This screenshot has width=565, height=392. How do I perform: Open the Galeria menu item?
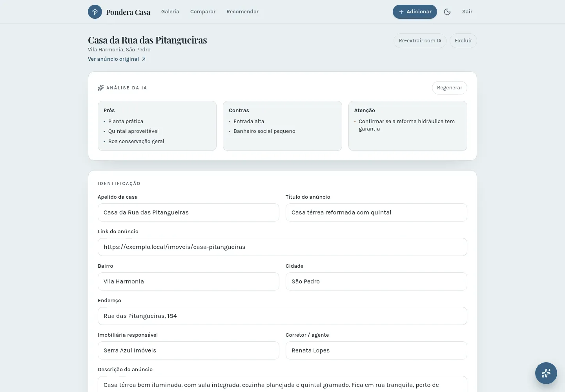(170, 12)
